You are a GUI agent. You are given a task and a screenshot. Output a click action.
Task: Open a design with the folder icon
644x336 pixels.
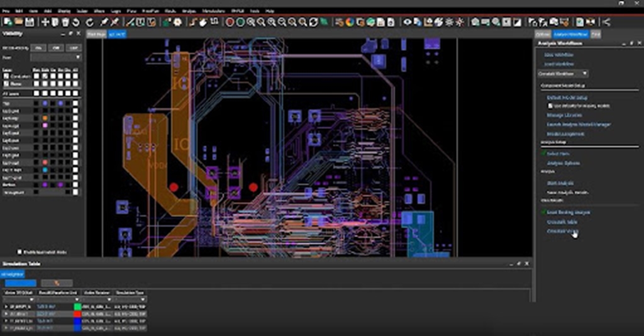(x=18, y=22)
